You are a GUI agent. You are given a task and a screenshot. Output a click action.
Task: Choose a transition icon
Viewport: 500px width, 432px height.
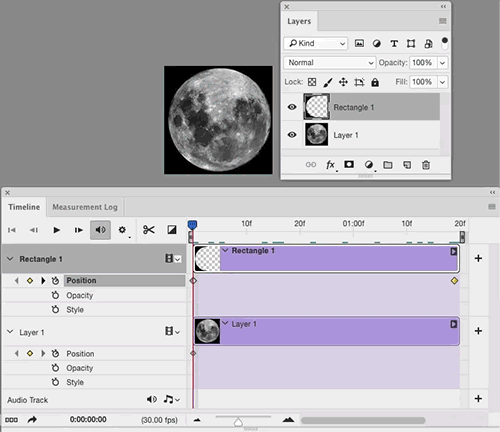[172, 230]
